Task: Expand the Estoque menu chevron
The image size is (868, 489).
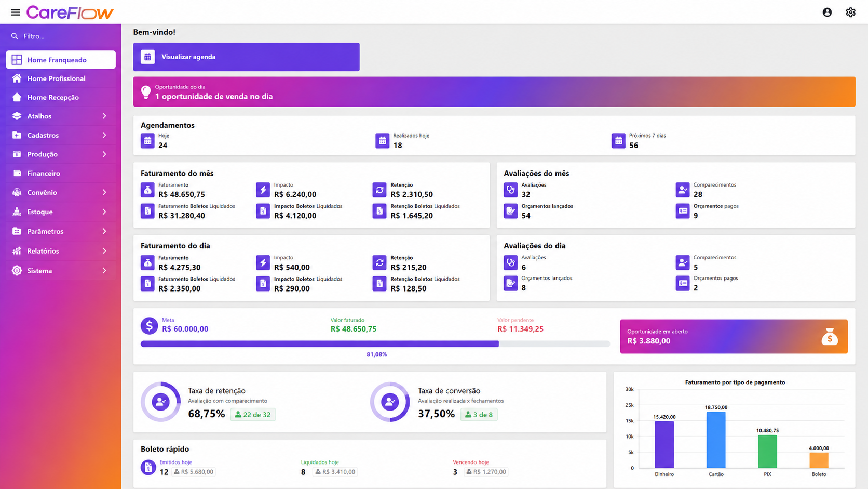Action: [x=104, y=212]
